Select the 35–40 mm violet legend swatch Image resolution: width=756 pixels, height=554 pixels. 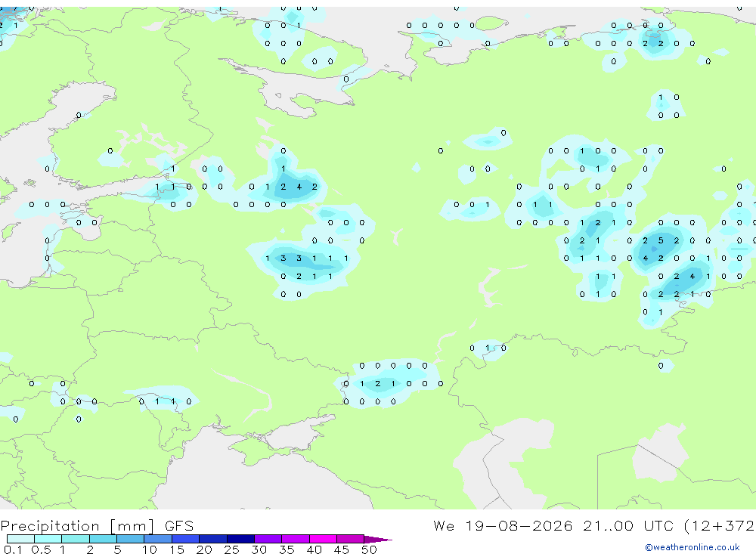(x=296, y=539)
